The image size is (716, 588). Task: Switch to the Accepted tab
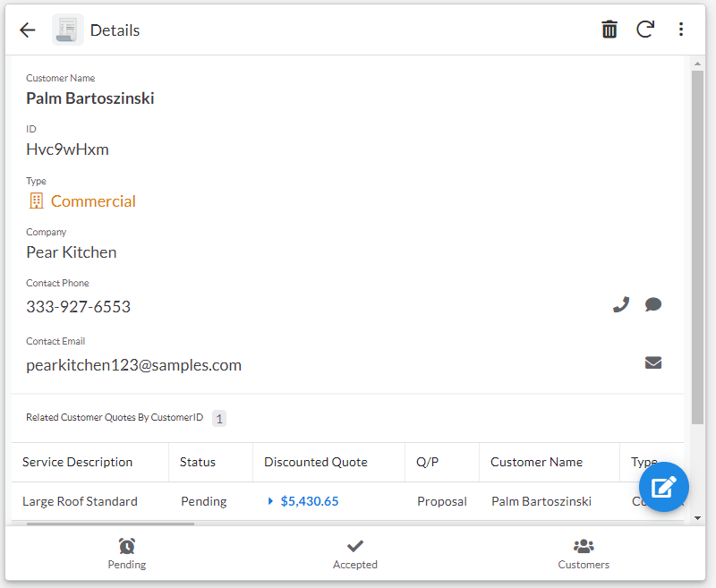coord(355,554)
